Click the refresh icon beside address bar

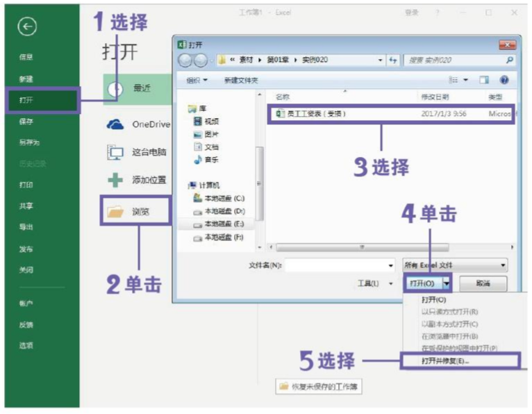pyautogui.click(x=393, y=60)
